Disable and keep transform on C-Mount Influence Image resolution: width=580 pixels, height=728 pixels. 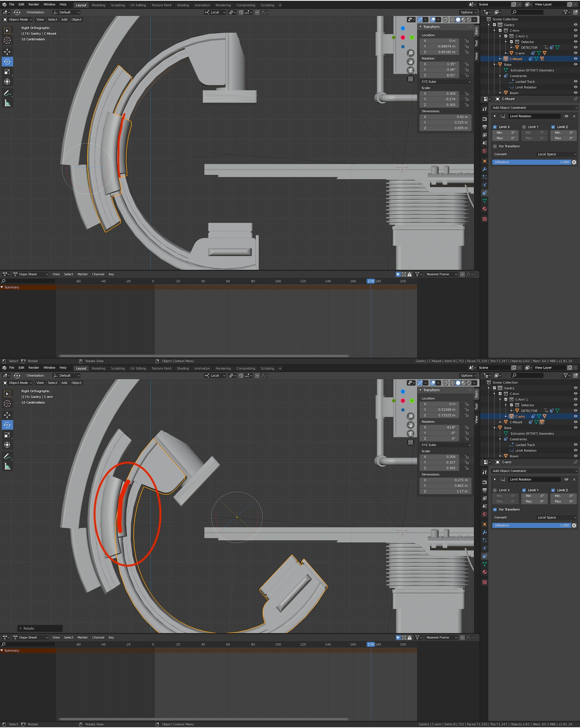[x=574, y=162]
